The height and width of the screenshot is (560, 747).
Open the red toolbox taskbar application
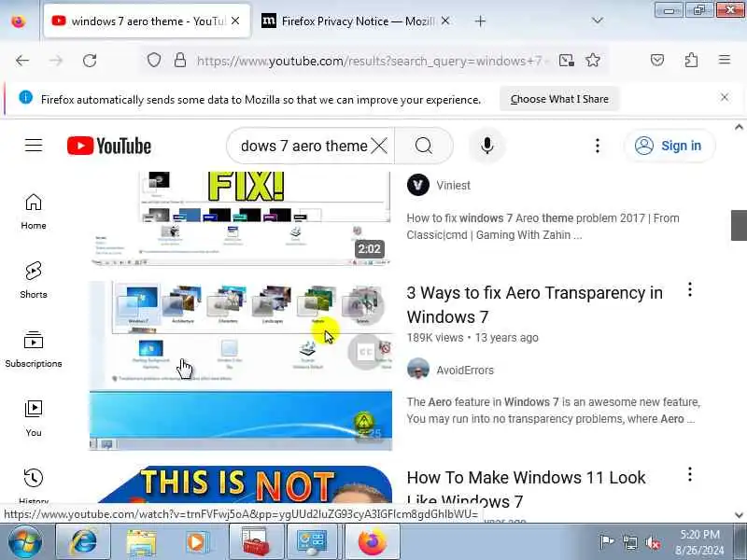tap(256, 542)
